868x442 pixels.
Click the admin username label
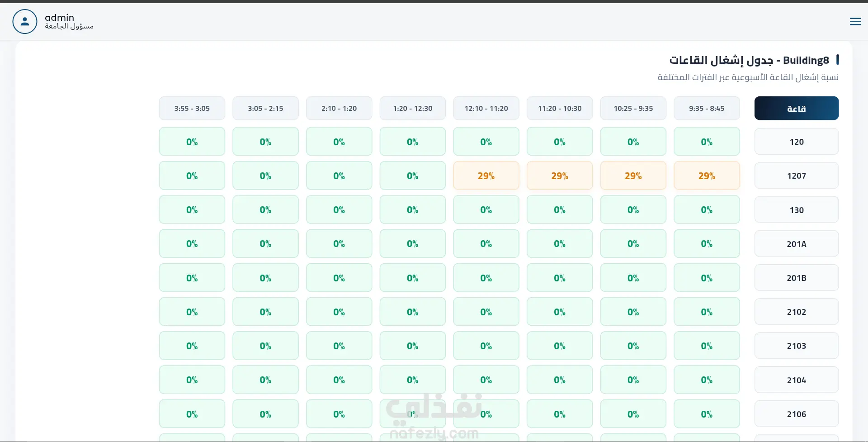pyautogui.click(x=59, y=17)
